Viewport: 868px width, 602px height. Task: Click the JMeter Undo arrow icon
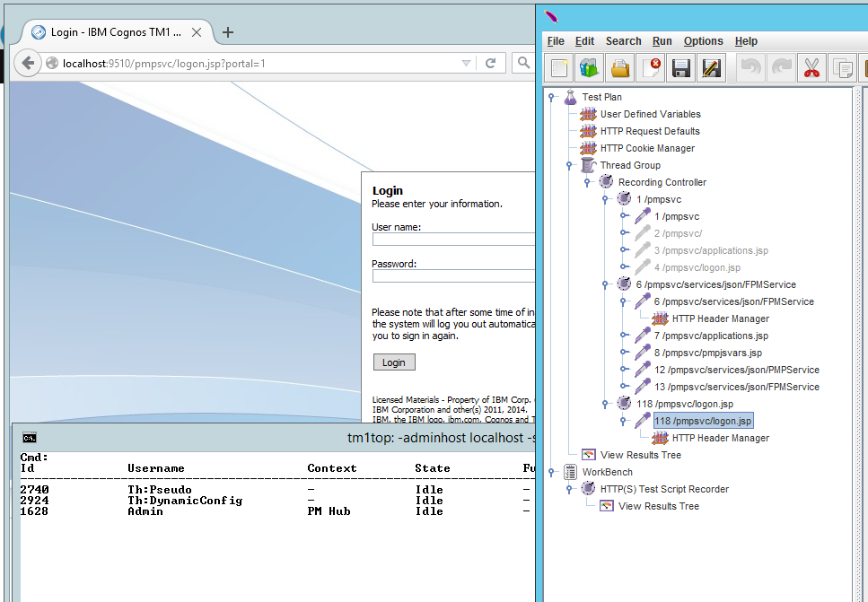tap(751, 68)
